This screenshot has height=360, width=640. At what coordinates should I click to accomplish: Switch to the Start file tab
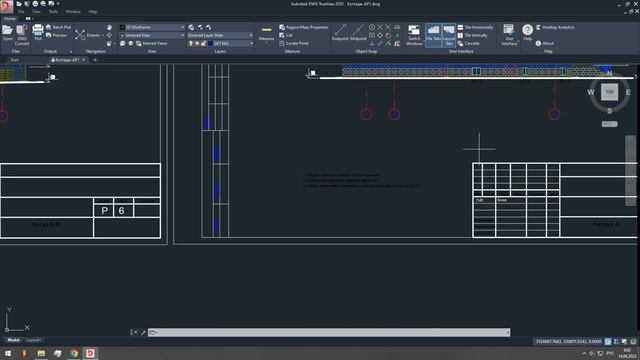point(15,60)
